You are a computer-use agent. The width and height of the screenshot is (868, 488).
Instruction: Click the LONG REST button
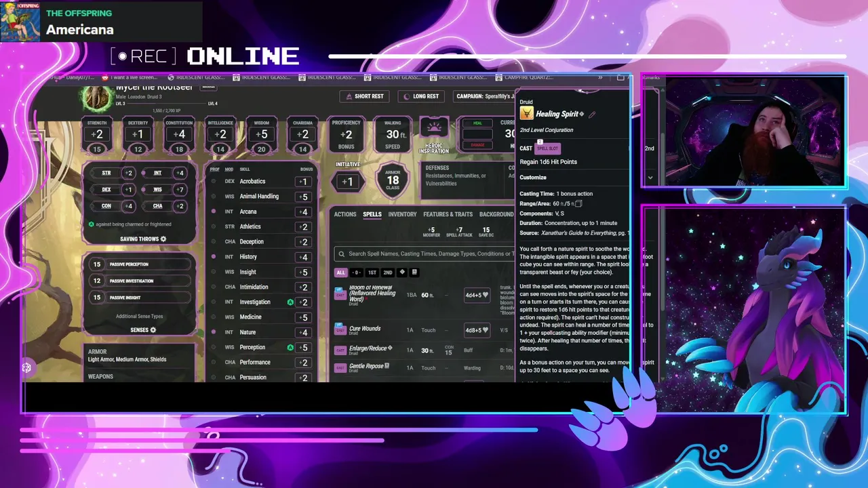coord(421,96)
